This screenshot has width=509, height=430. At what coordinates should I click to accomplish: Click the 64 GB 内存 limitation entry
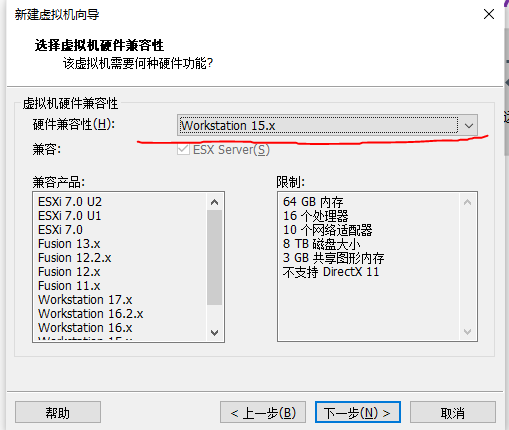point(313,202)
